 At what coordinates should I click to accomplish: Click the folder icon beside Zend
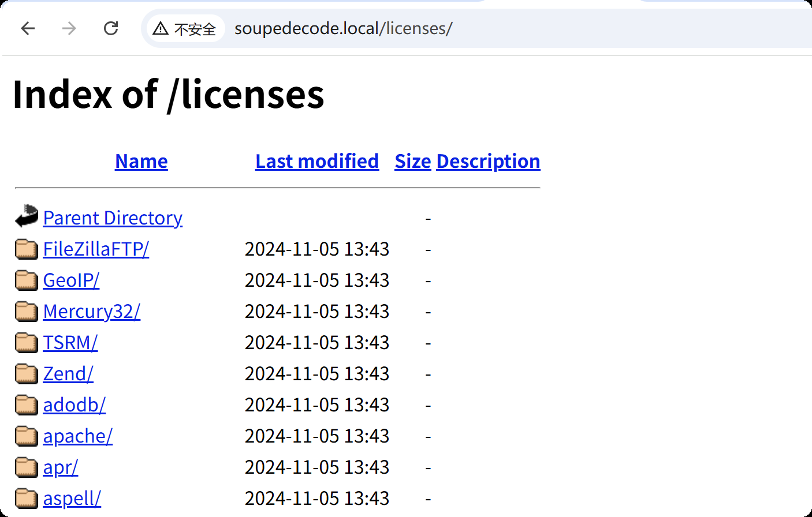tap(25, 373)
